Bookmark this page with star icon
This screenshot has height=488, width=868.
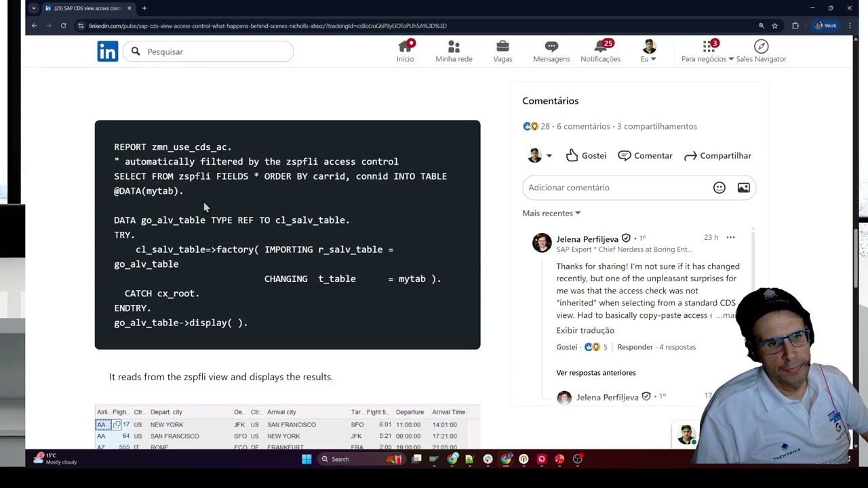[774, 26]
